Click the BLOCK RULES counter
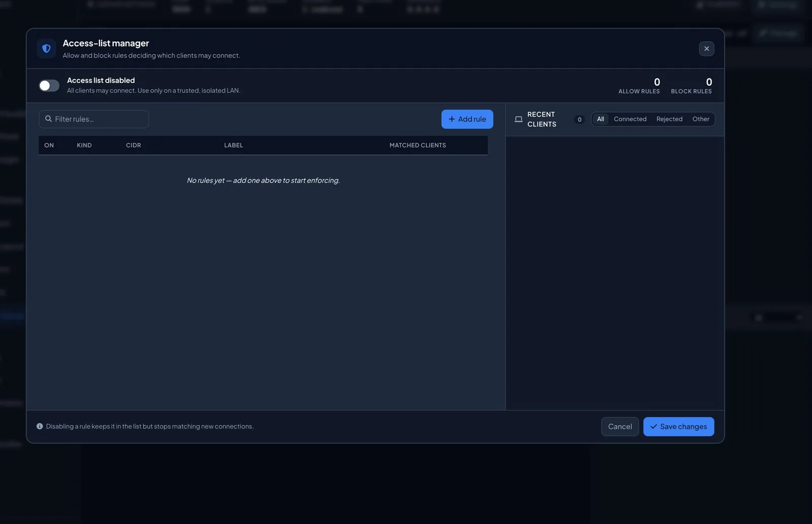 click(691, 86)
